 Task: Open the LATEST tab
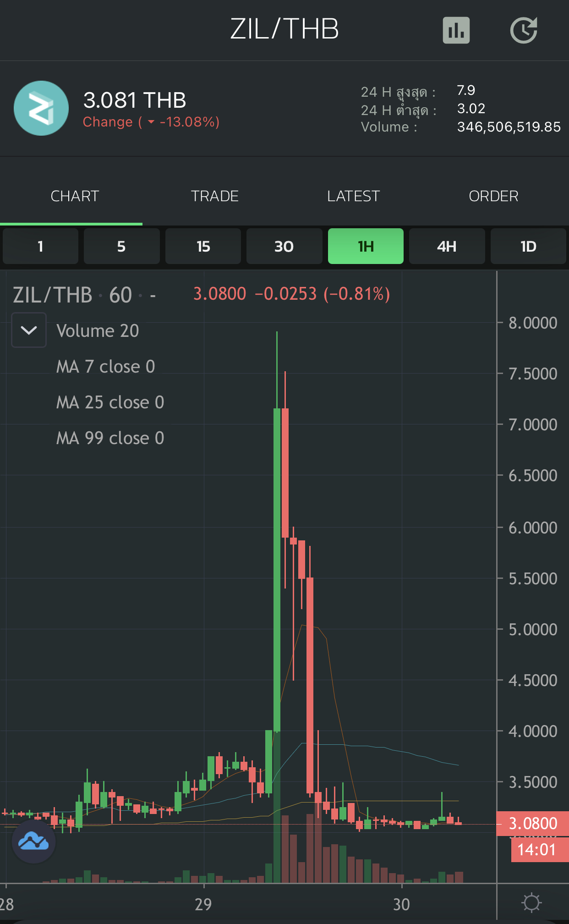point(353,196)
